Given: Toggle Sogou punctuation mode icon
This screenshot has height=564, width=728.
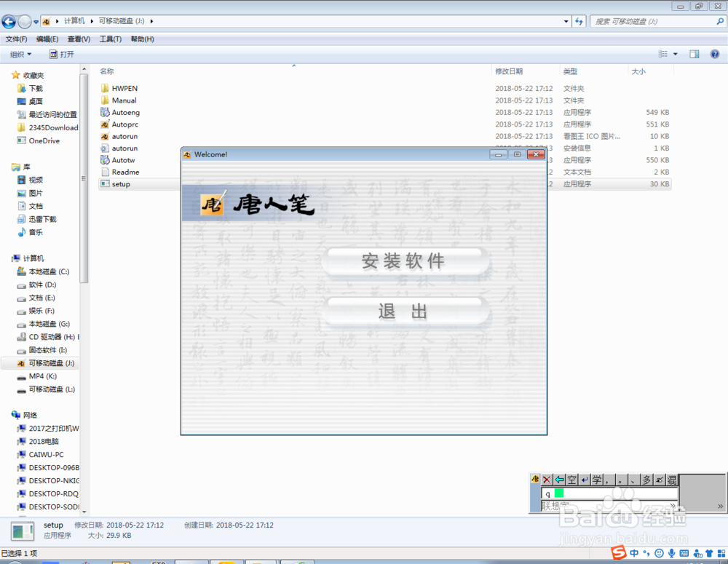Looking at the screenshot, I should pyautogui.click(x=646, y=553).
